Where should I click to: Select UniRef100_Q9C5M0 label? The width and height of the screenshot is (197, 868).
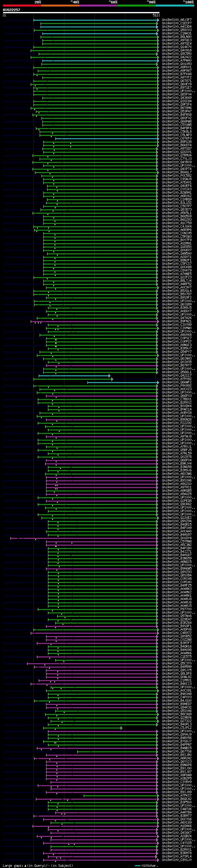point(177,54)
